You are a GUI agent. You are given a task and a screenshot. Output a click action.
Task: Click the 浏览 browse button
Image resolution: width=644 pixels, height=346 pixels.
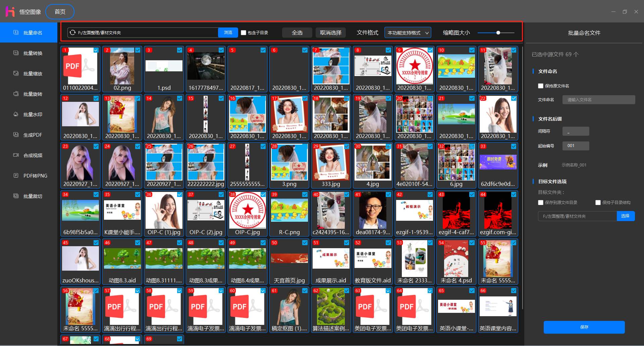[x=228, y=32]
